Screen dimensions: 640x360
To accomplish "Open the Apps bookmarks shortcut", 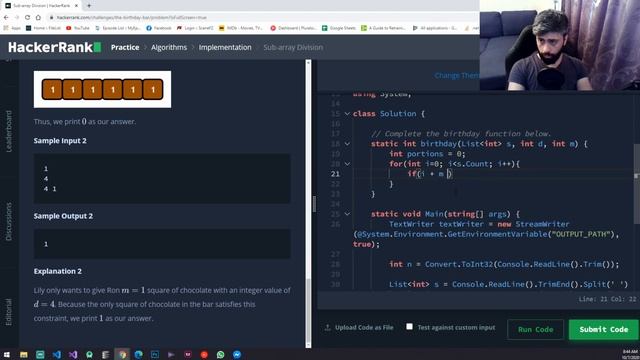I will (12, 28).
